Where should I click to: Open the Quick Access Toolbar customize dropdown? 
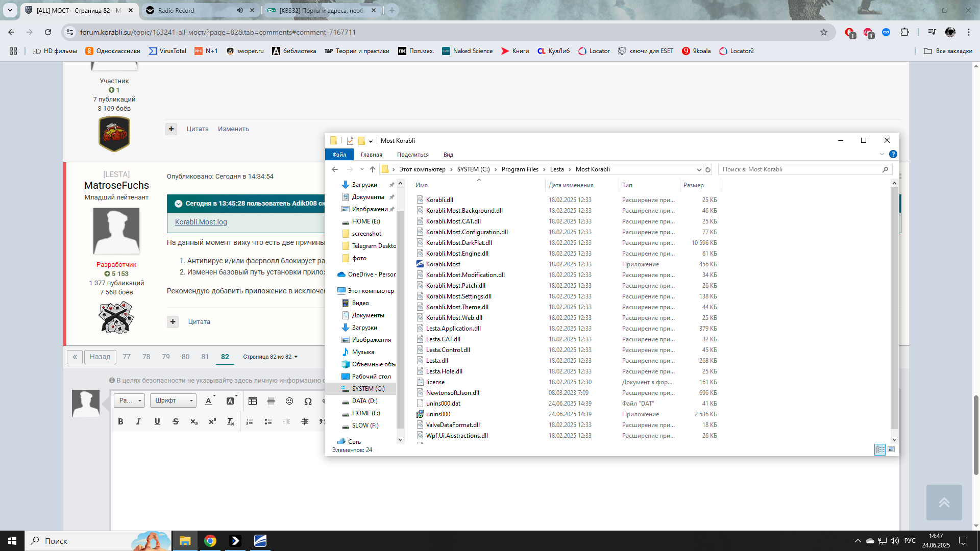pos(371,141)
